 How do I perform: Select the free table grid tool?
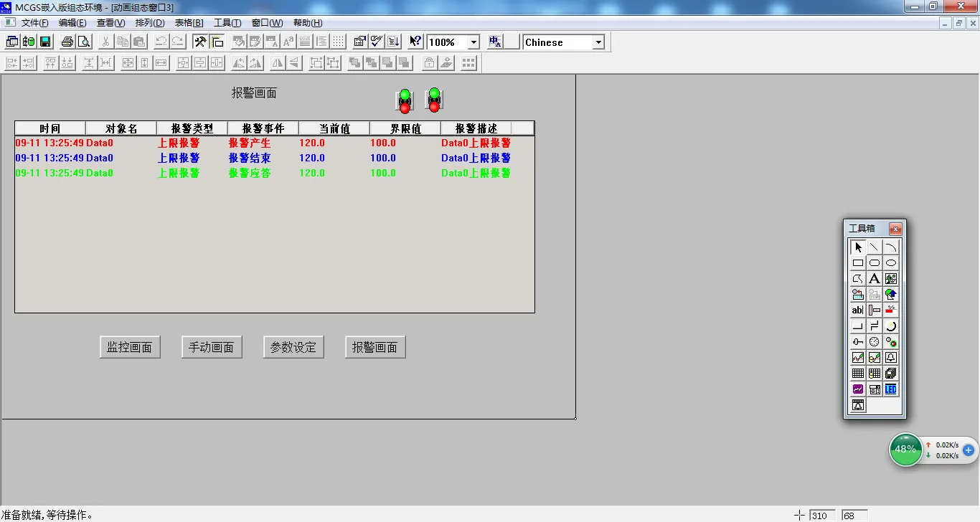(x=858, y=374)
